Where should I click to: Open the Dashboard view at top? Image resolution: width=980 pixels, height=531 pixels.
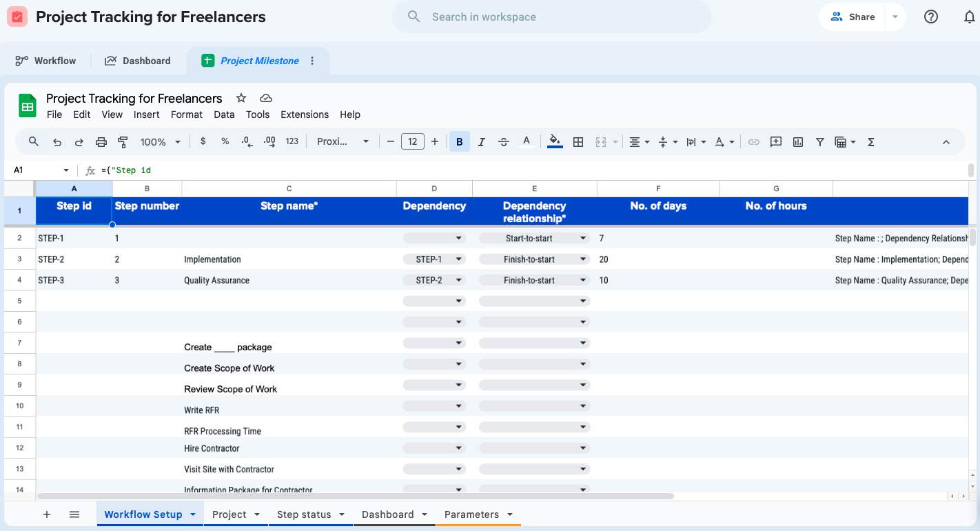[138, 61]
